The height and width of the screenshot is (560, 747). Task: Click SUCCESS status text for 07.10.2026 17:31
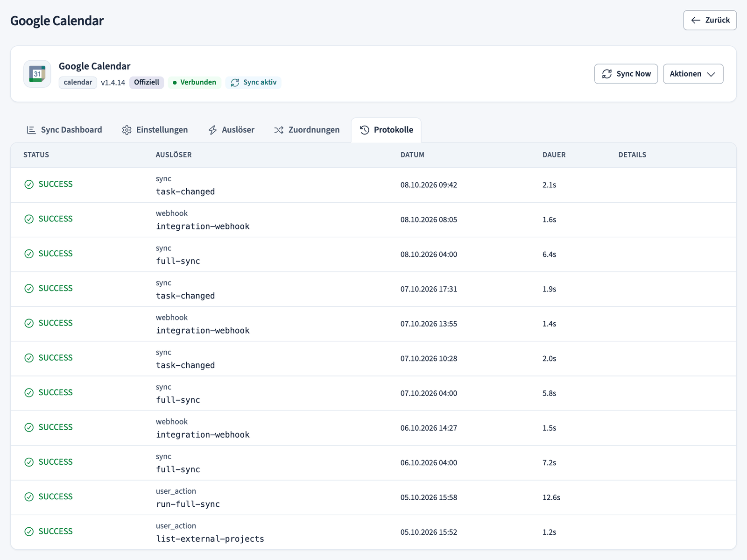click(56, 289)
